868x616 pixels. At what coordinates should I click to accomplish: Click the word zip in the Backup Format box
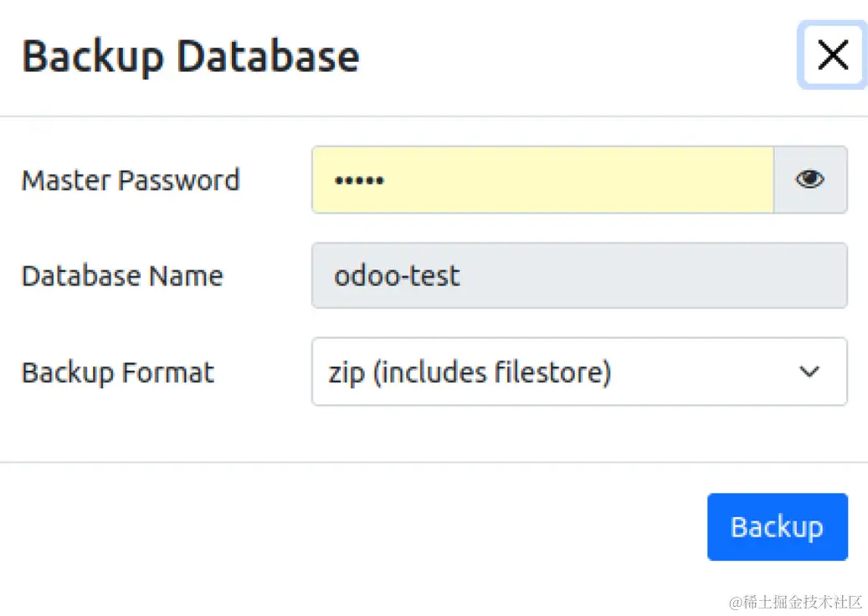(345, 372)
